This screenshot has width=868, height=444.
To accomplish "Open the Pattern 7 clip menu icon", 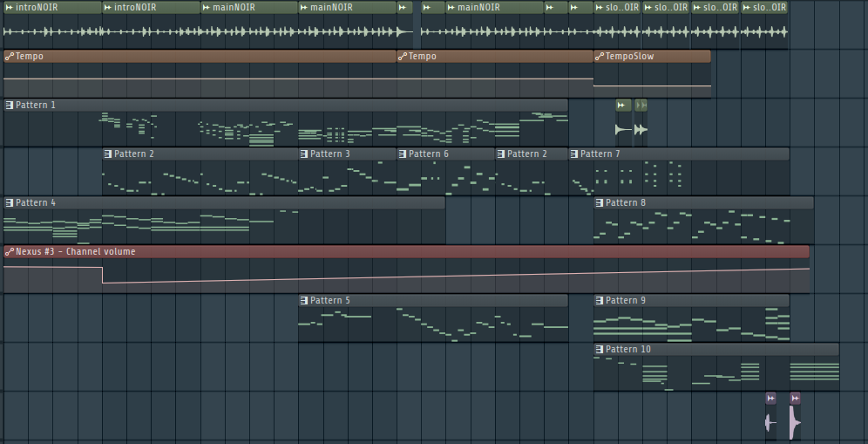I will pos(573,154).
